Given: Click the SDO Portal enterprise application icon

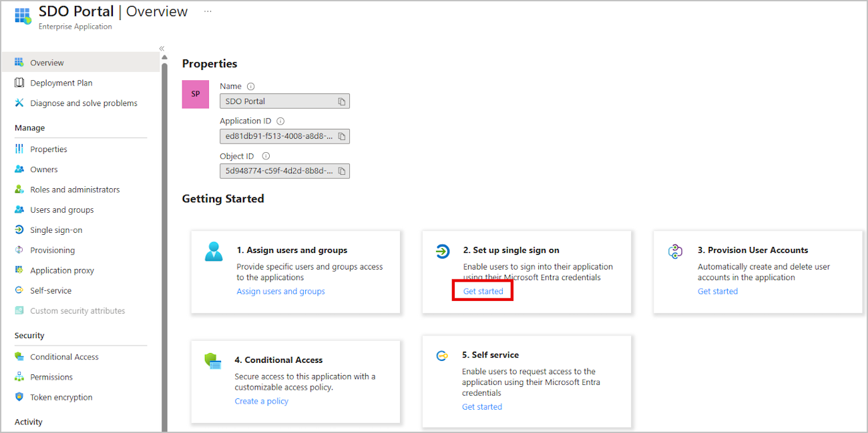Looking at the screenshot, I should pos(23,16).
